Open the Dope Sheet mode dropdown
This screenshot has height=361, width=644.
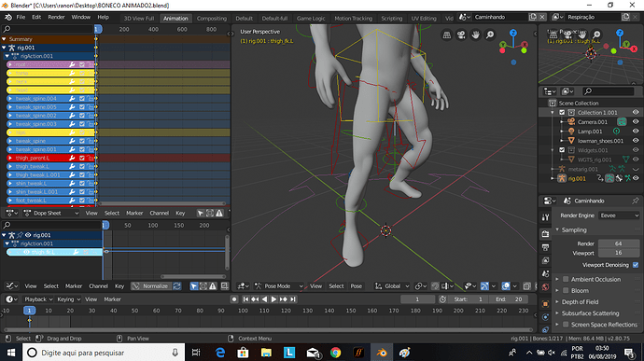51,214
